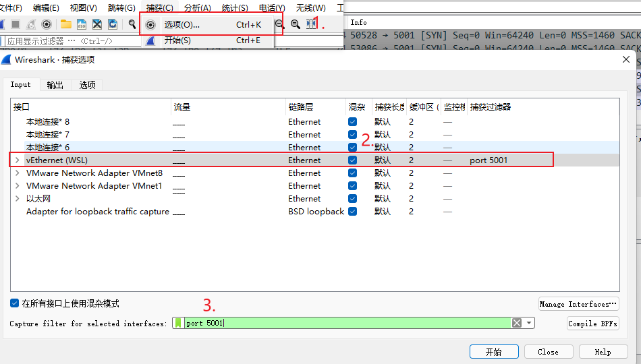Click the Manage Interfaces button

click(x=578, y=304)
